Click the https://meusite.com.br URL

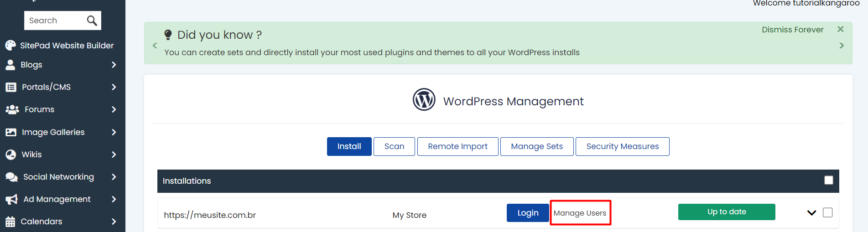click(x=210, y=215)
